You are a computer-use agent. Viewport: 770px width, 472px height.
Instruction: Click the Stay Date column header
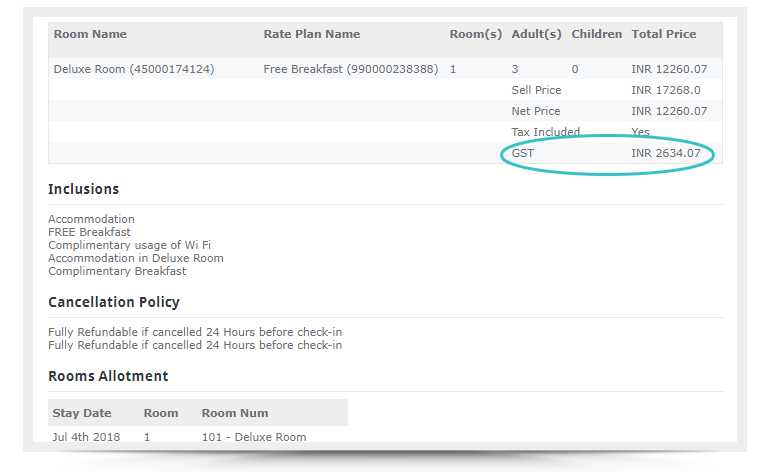pos(82,413)
